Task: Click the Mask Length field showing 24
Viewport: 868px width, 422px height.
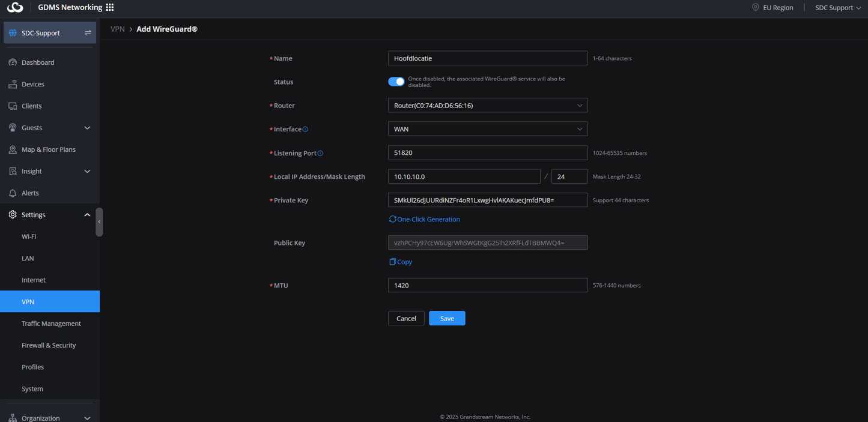Action: [569, 176]
